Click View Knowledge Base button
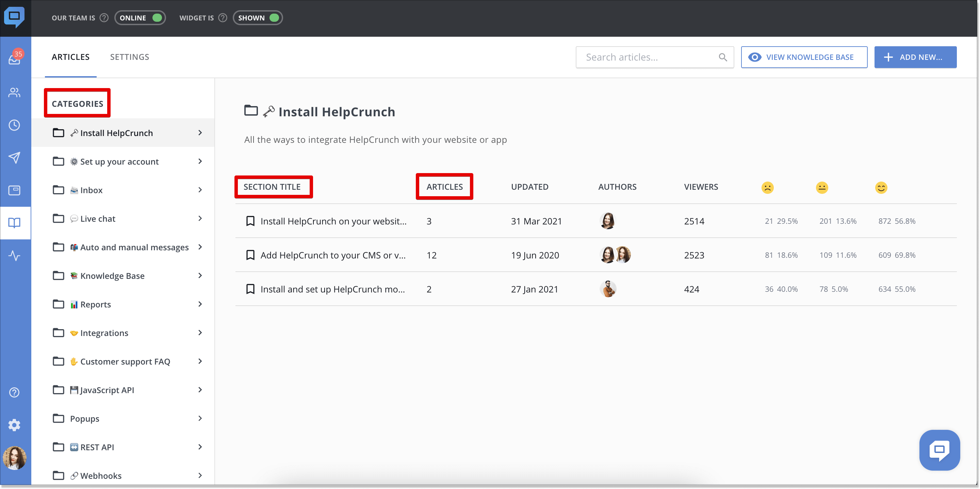Viewport: 980px width, 489px height. 804,57
